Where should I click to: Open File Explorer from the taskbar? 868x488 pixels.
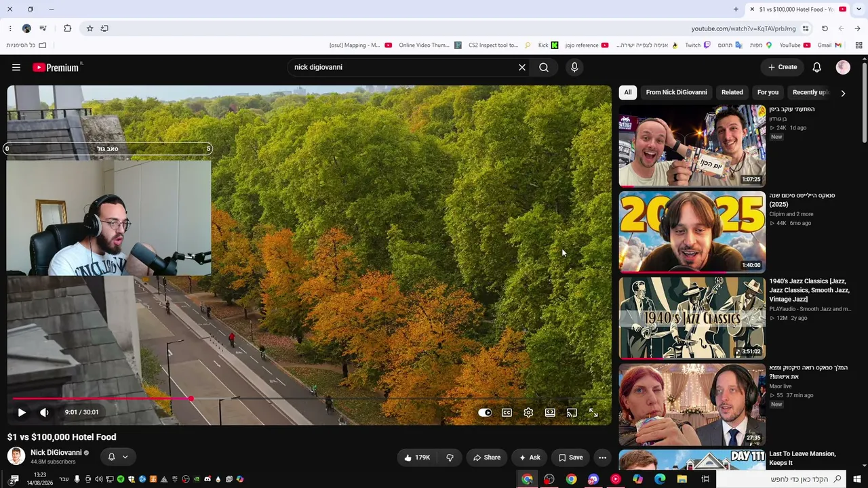682,479
